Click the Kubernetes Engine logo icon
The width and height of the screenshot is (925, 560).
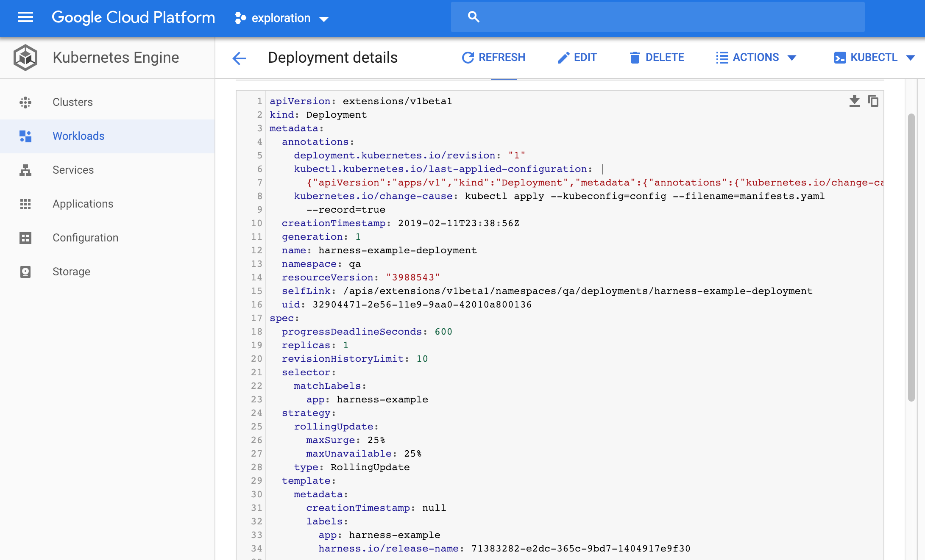[25, 58]
